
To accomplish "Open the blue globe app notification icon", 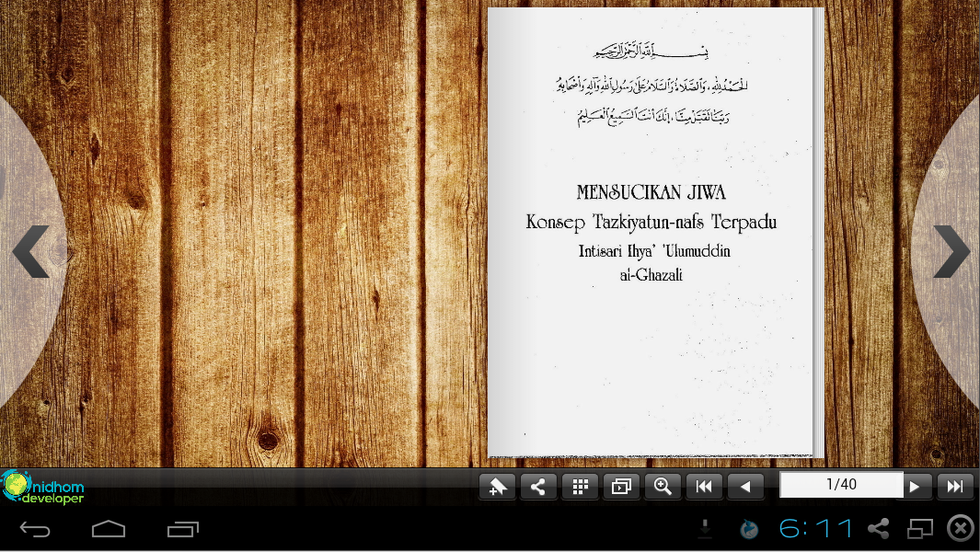I will [749, 530].
